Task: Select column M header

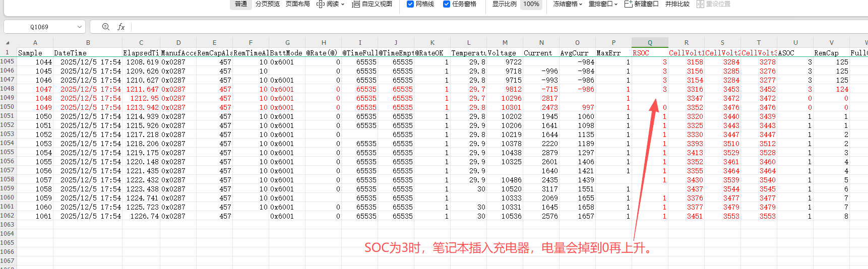Action: [505, 43]
